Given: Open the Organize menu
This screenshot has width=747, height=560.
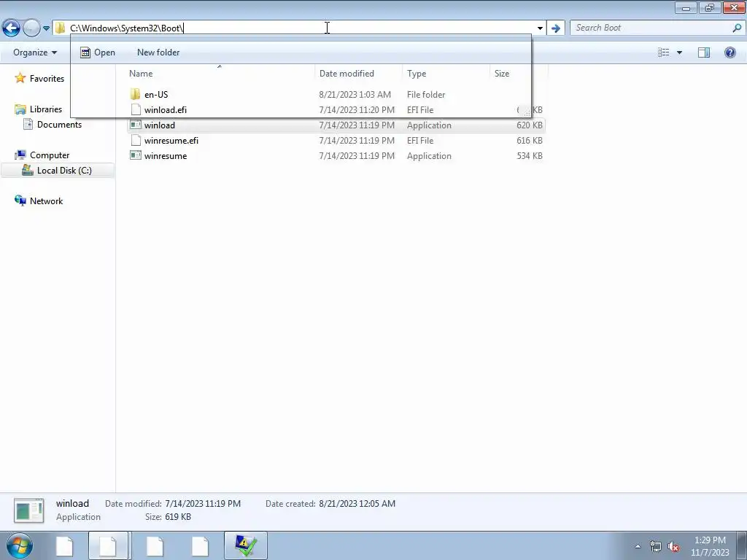Looking at the screenshot, I should click(35, 52).
